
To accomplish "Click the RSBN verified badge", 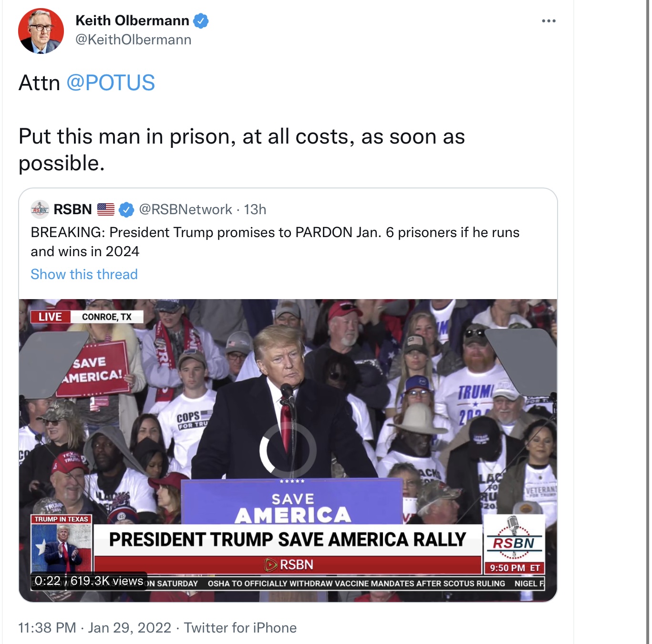I will pos(126,209).
